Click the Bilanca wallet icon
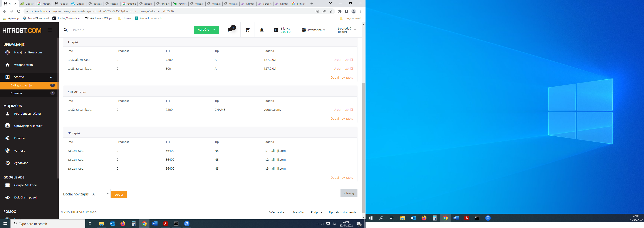 coord(276,30)
